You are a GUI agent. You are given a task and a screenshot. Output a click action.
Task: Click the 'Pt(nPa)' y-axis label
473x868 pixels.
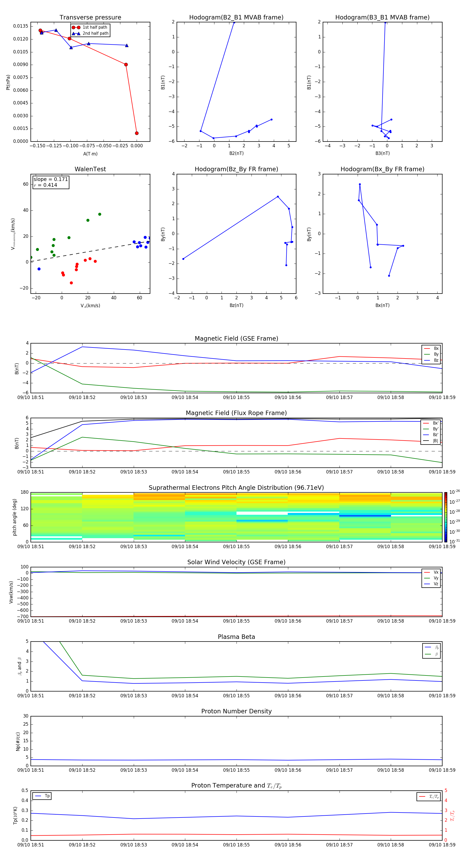click(8, 82)
